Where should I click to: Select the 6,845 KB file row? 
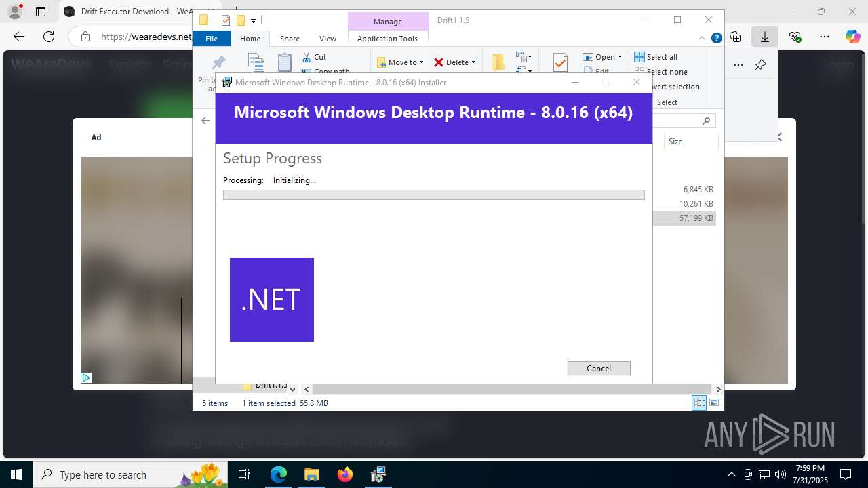pos(684,190)
